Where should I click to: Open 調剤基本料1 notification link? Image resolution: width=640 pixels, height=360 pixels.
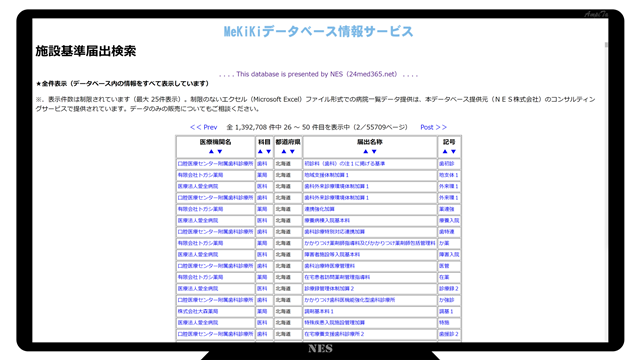coord(319,311)
